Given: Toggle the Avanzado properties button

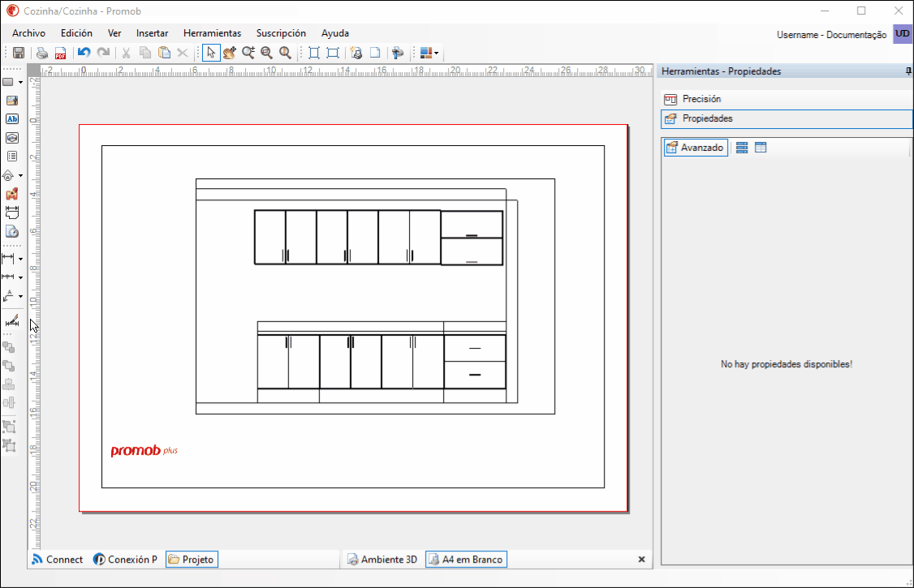Looking at the screenshot, I should (696, 148).
